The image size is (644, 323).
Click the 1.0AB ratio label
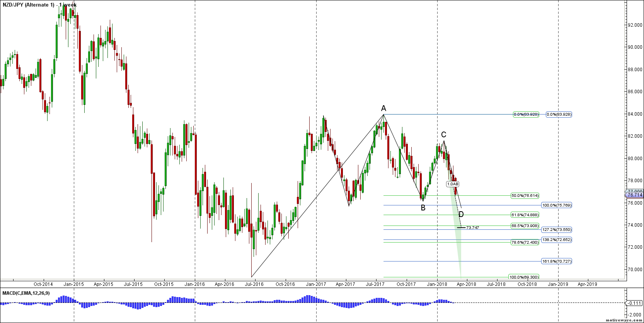click(453, 184)
